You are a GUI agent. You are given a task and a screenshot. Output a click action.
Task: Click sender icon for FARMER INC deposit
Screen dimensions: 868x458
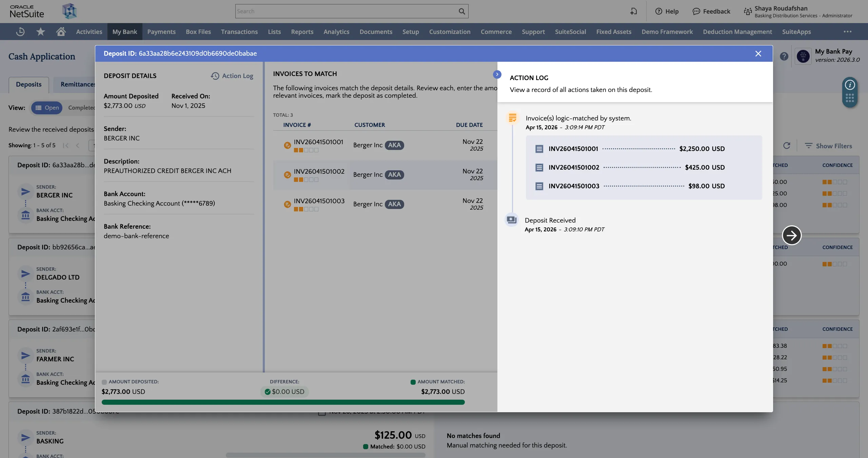(25, 356)
